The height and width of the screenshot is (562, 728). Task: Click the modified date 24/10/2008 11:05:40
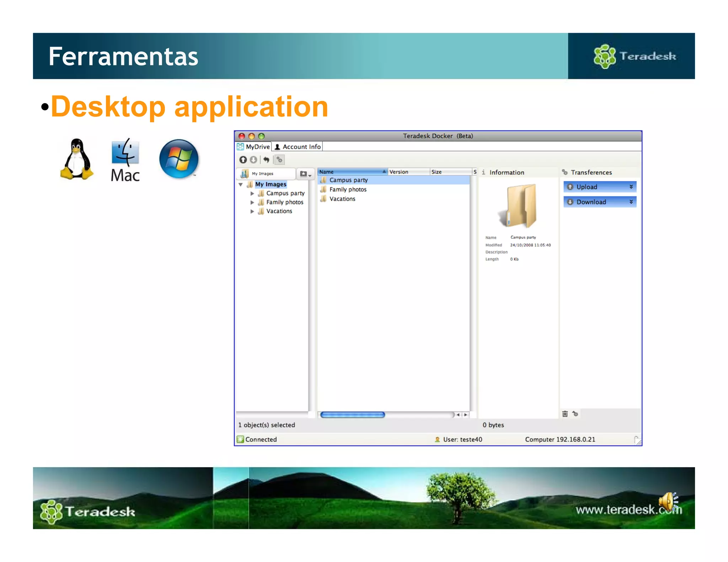click(x=530, y=245)
